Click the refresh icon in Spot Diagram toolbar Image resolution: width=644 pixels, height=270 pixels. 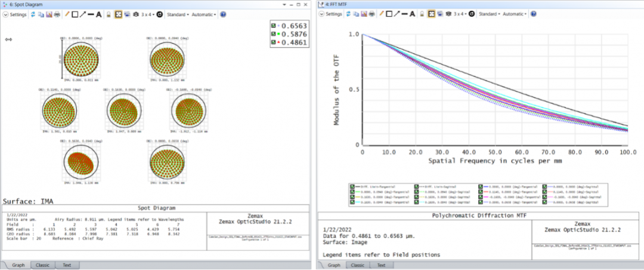[x=32, y=14]
